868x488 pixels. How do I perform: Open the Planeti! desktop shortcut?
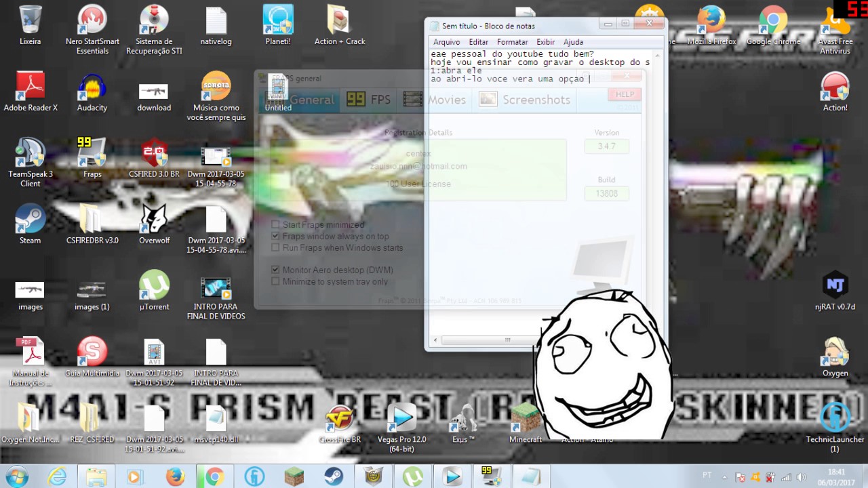coord(278,26)
